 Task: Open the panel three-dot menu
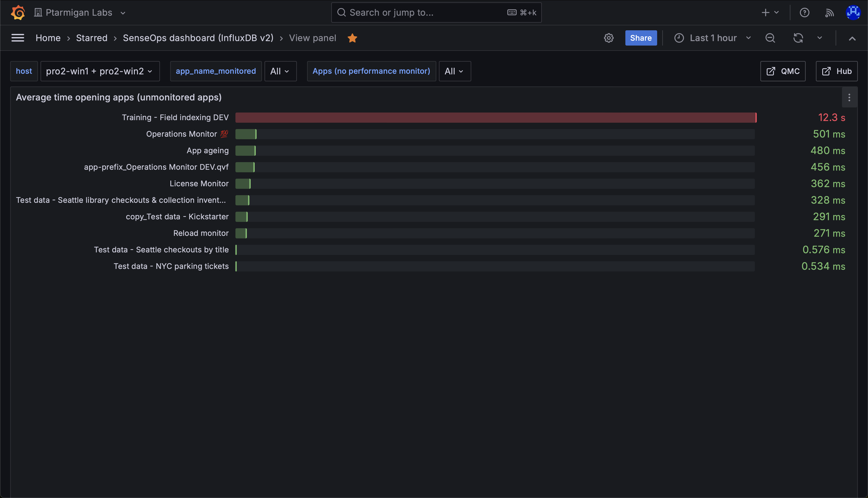(x=849, y=98)
